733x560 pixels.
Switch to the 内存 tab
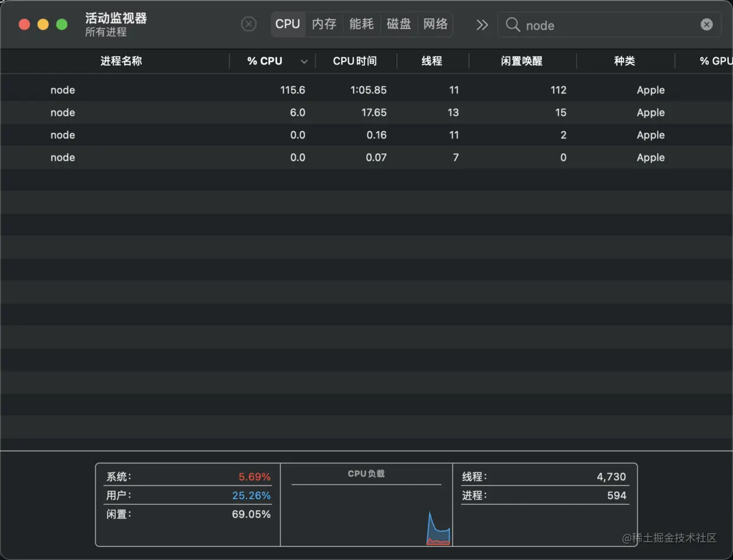point(324,24)
